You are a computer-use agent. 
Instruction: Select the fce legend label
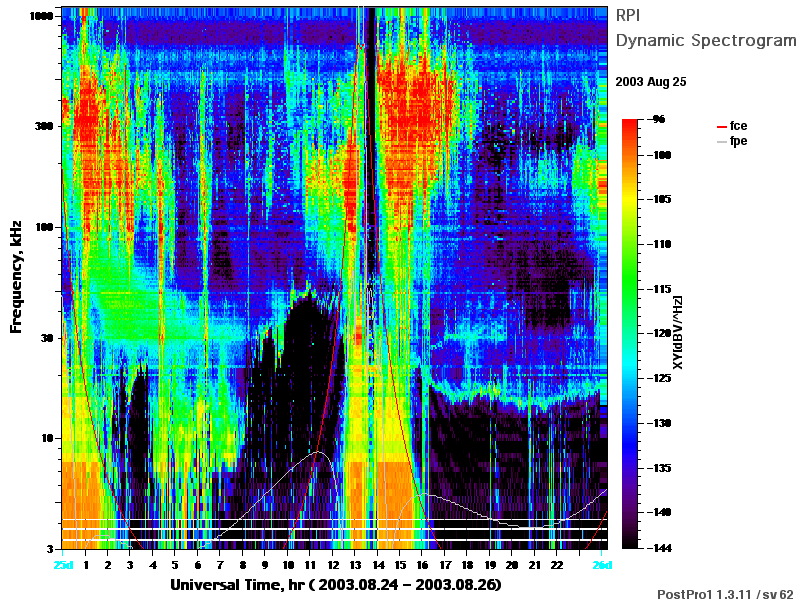738,126
